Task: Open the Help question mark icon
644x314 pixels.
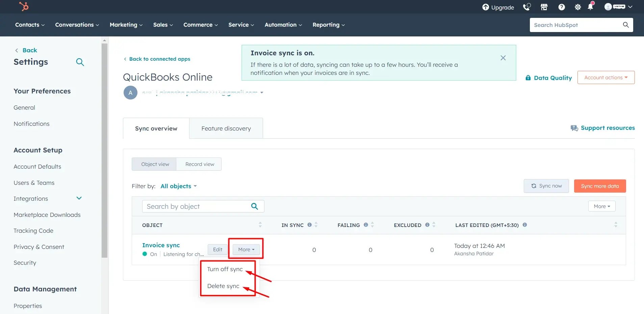Action: click(561, 7)
